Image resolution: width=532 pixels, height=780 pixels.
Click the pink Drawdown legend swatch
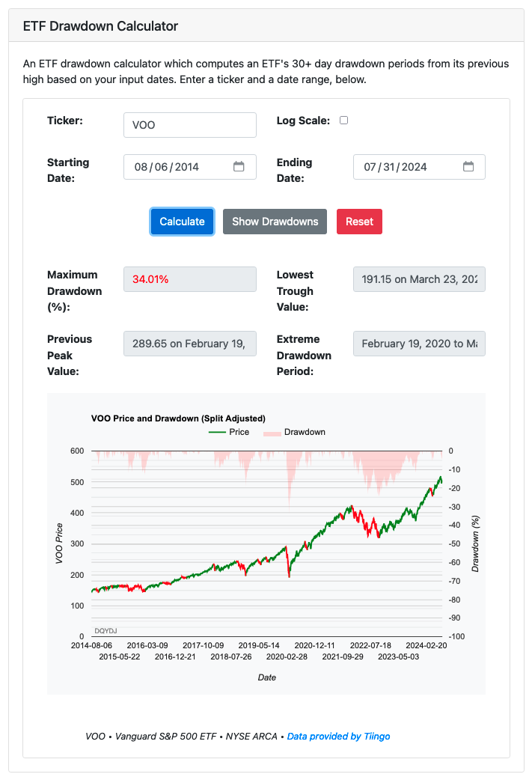(x=271, y=432)
